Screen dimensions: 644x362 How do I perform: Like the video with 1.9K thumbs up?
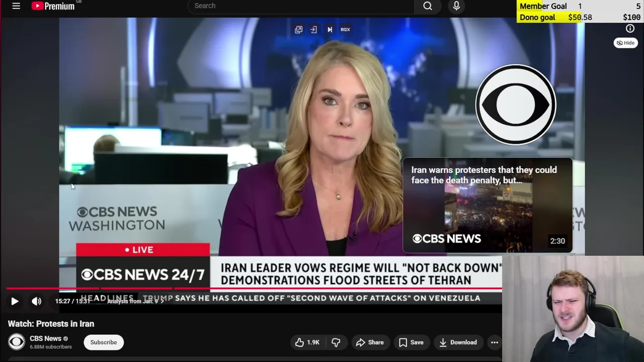click(x=307, y=342)
